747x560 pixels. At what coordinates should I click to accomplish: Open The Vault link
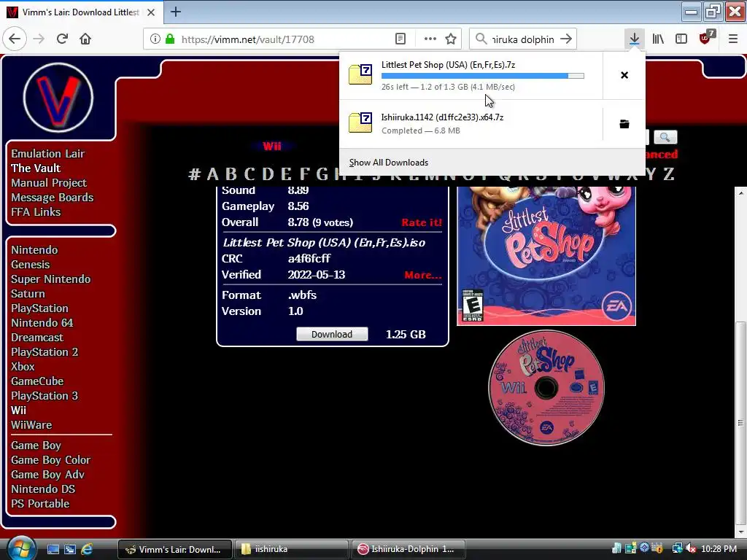tap(36, 168)
